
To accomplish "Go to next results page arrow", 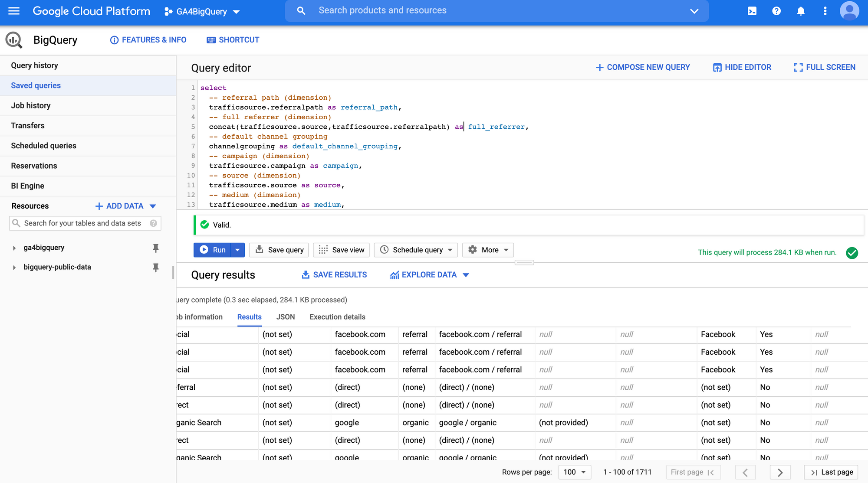I will [x=780, y=472].
